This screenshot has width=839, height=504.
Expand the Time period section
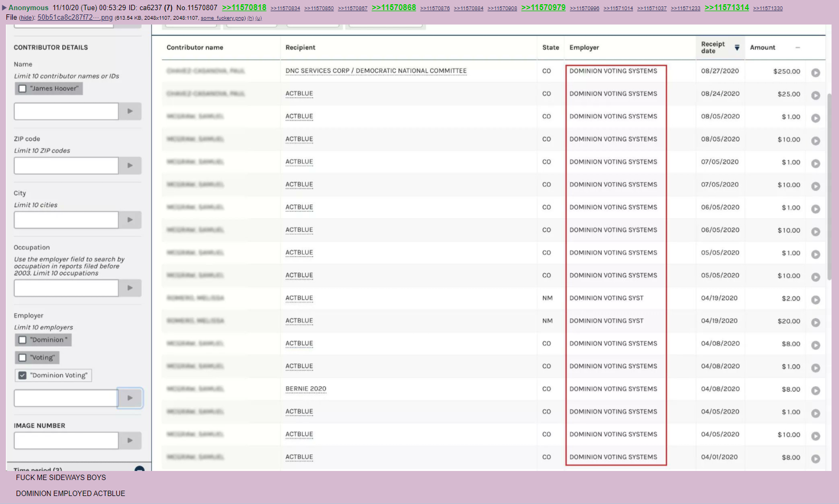tap(140, 469)
